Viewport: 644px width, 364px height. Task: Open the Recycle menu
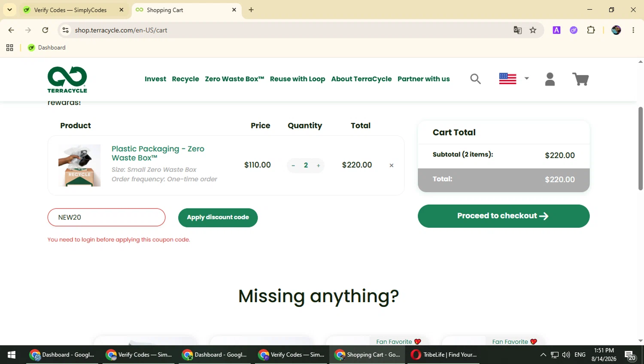tap(185, 79)
